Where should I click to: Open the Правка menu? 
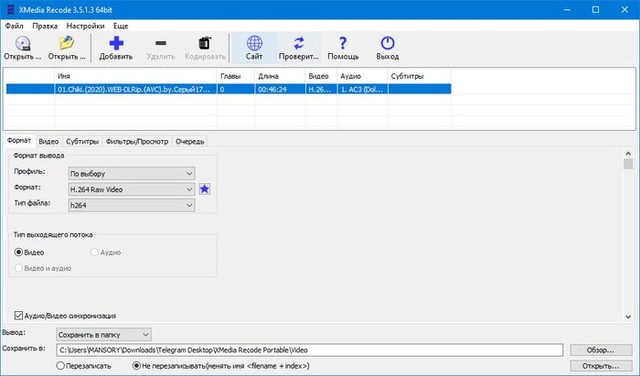click(45, 26)
